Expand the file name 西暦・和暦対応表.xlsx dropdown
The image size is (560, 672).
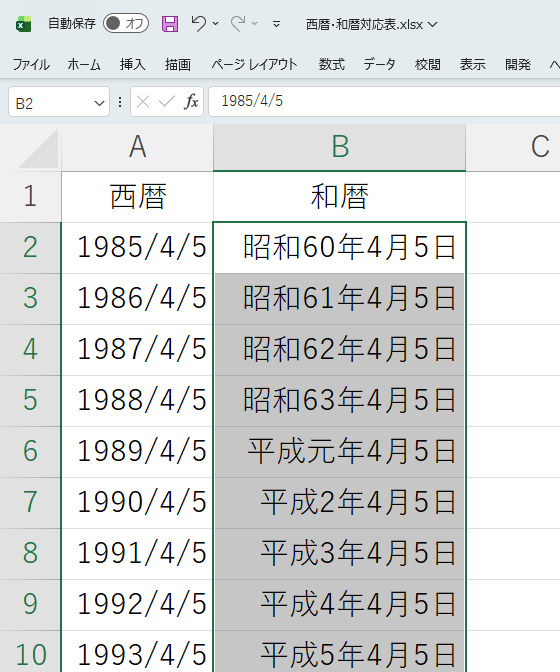click(x=433, y=24)
